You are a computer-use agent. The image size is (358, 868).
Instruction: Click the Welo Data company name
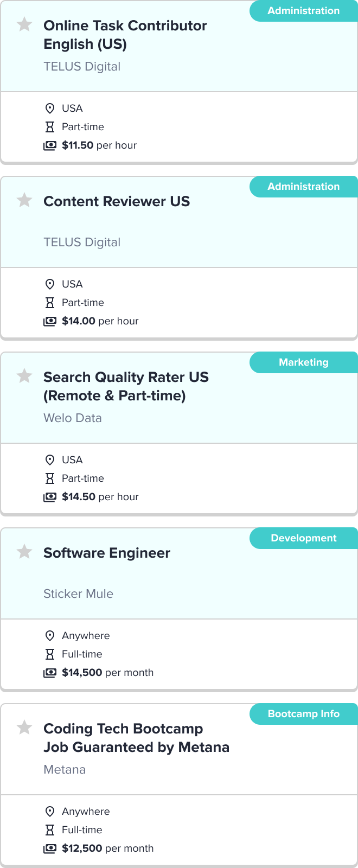73,418
